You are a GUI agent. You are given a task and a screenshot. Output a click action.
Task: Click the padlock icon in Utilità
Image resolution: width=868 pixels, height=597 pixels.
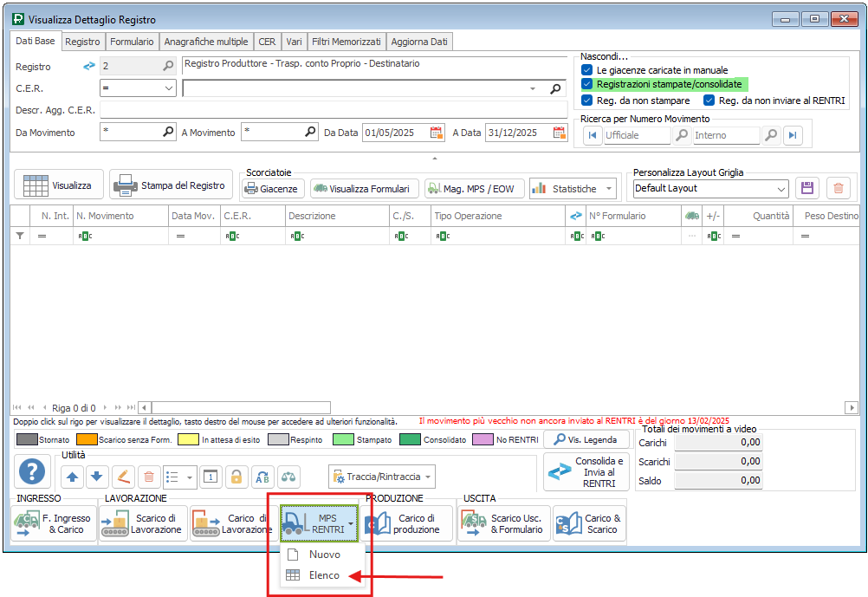coord(235,477)
